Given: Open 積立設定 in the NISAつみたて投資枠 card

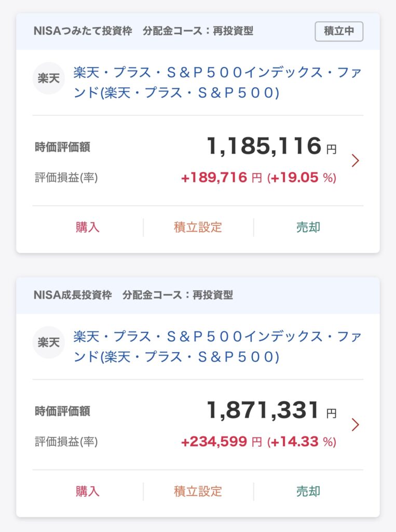Looking at the screenshot, I should pos(198,227).
